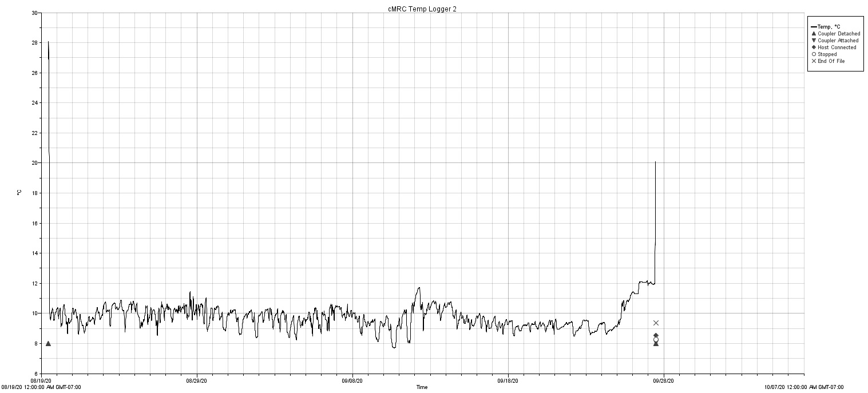Click the 09/28/20 x-axis tick label
Screen dimensions: 868x393
click(x=664, y=380)
